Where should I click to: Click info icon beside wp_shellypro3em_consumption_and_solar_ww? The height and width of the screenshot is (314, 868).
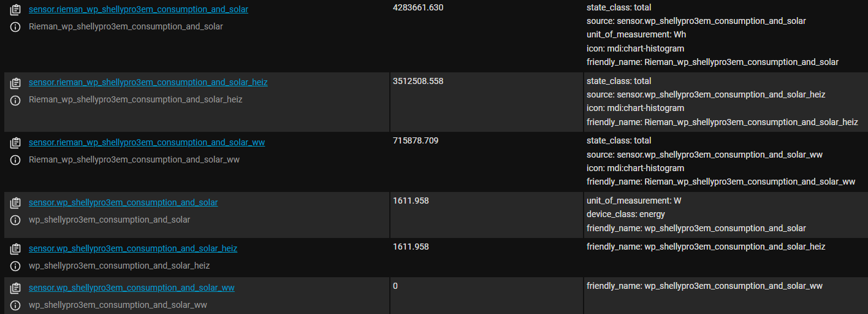(x=16, y=305)
